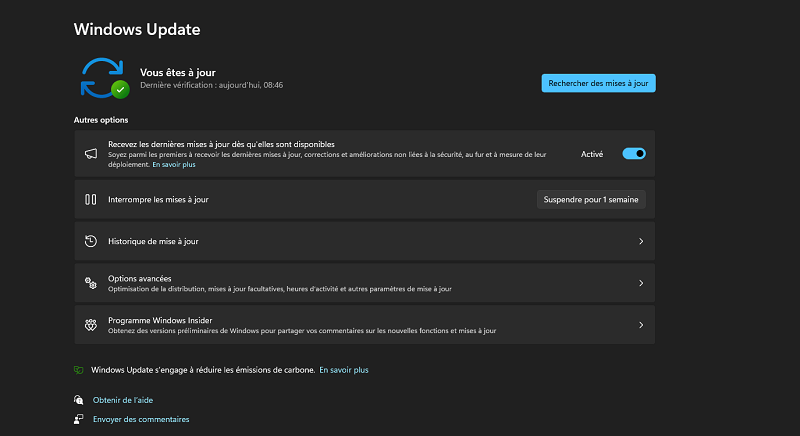Click the gears icon next to Options avancées

click(x=90, y=283)
